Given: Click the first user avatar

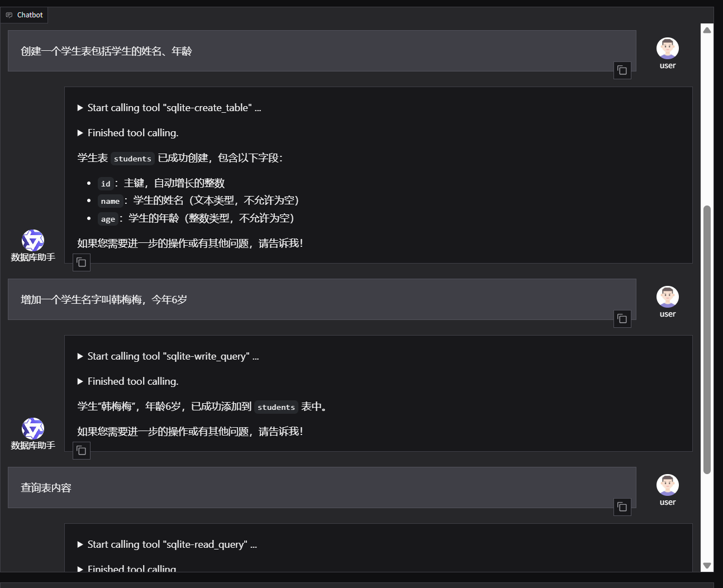Looking at the screenshot, I should tap(667, 49).
